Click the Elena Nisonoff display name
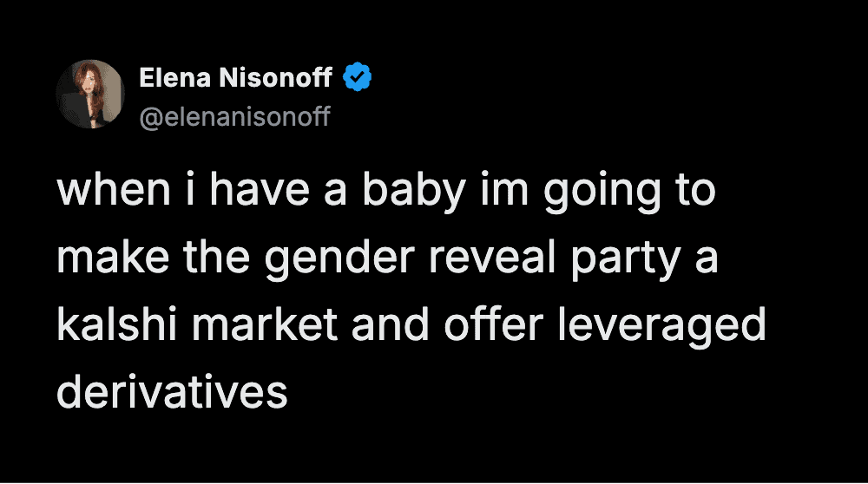Viewport: 868px width, 484px height. 235,79
